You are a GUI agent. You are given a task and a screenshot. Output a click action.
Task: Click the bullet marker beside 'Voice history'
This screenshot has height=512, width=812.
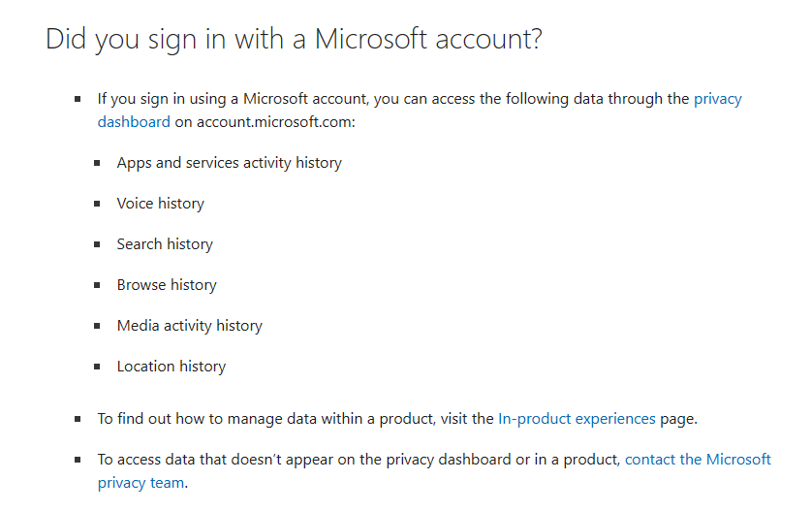click(97, 204)
